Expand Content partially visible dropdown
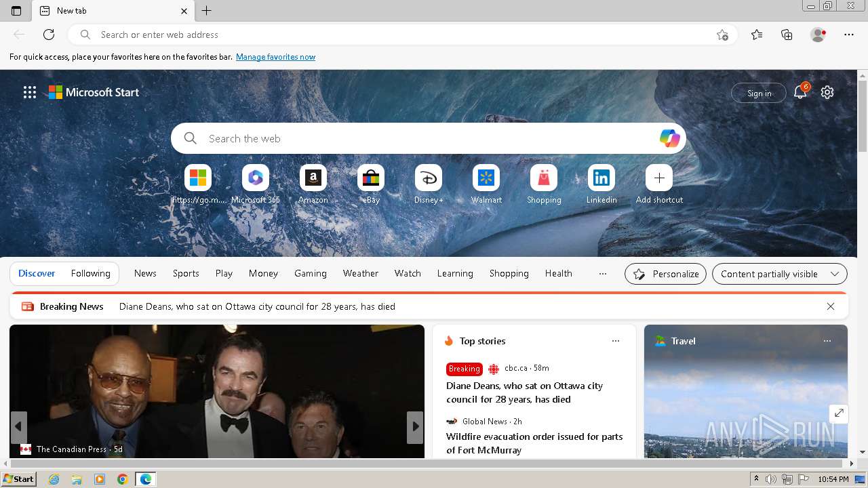 (x=780, y=274)
